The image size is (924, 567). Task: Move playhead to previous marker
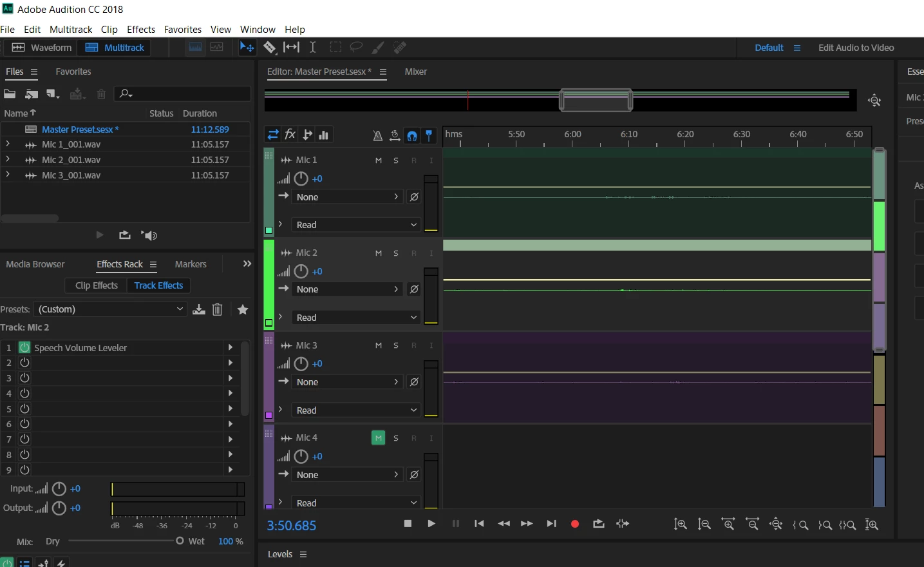point(479,524)
